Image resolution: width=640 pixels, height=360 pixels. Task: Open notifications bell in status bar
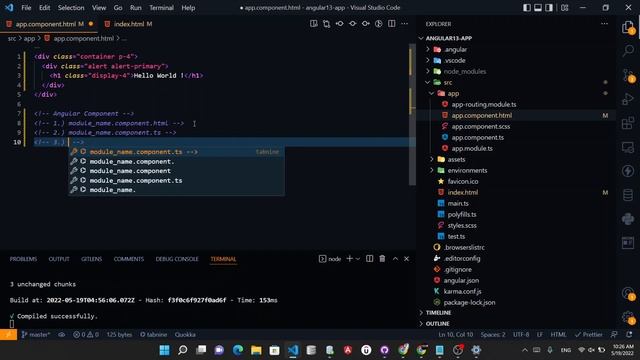click(629, 335)
